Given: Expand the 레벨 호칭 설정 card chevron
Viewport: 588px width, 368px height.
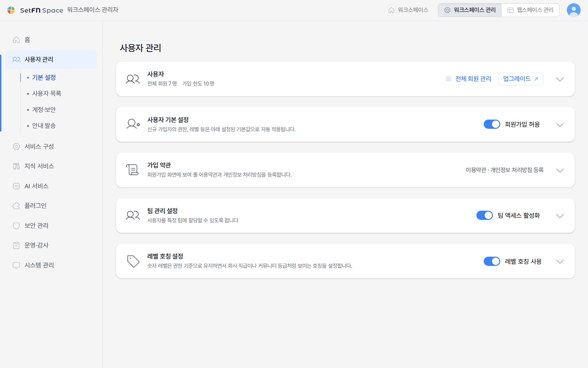Looking at the screenshot, I should (x=560, y=262).
